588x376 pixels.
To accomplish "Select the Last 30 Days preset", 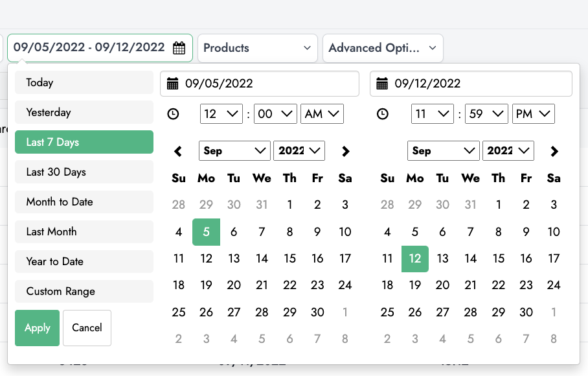I will pos(84,172).
